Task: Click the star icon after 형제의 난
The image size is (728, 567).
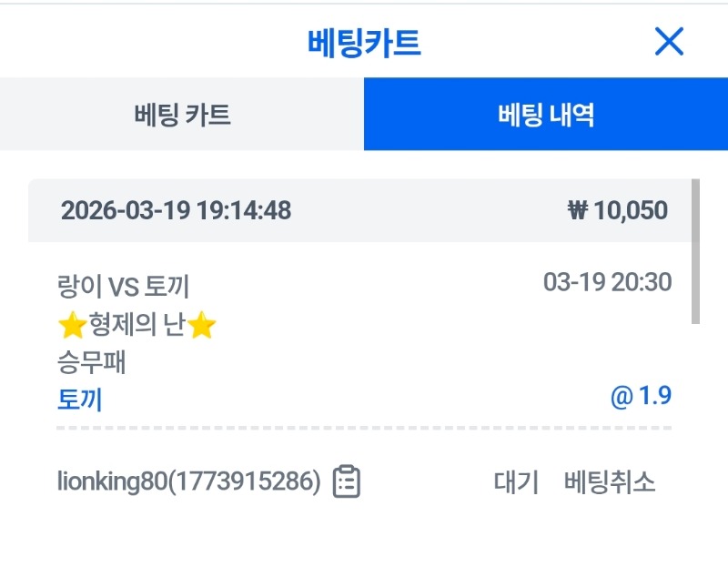Action: (x=201, y=323)
